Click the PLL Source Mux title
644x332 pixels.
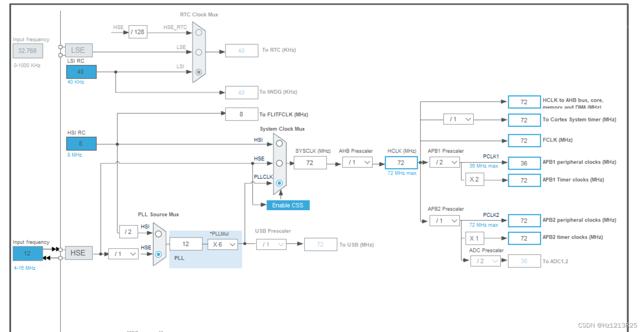click(x=159, y=215)
